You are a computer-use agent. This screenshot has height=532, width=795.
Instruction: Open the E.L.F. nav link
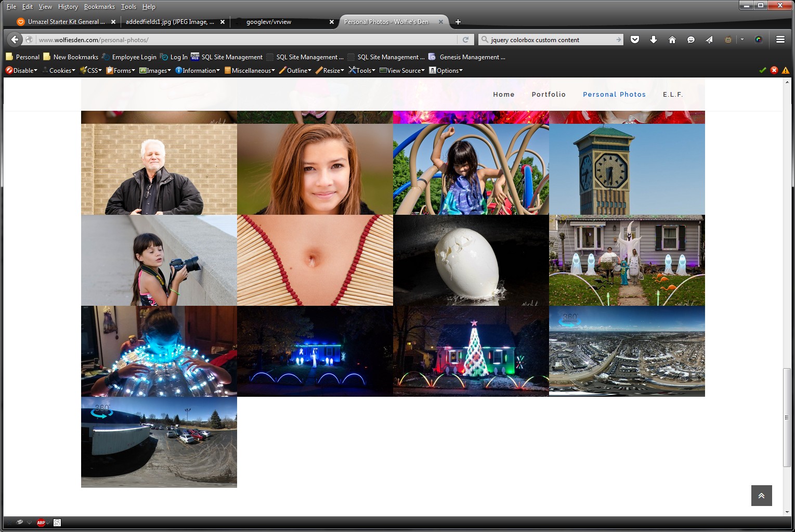pyautogui.click(x=673, y=94)
